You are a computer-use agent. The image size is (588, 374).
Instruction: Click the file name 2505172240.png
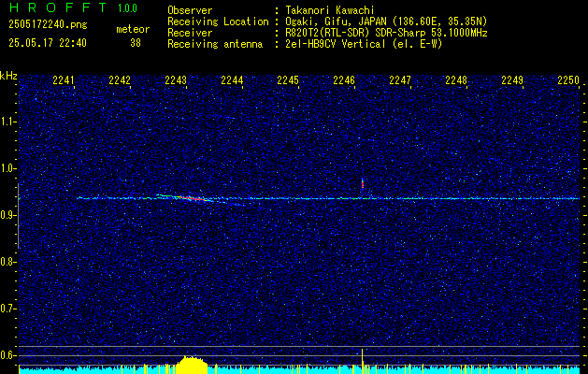pyautogui.click(x=48, y=24)
